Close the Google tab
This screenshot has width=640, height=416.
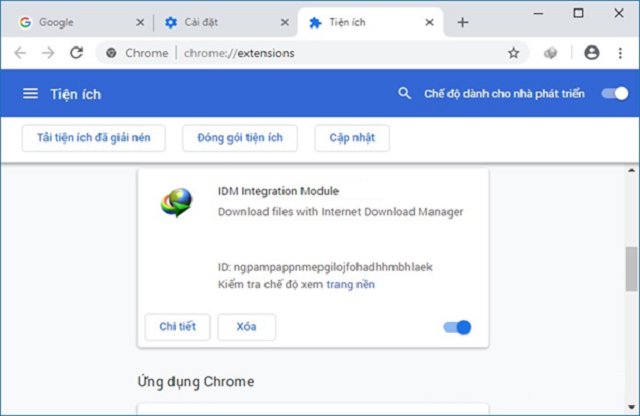click(140, 22)
